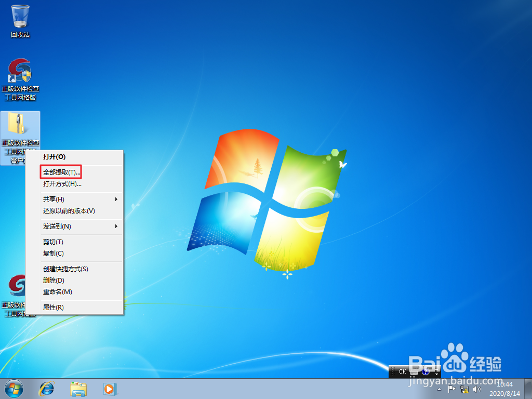Open Windows Explorer from the taskbar

click(x=78, y=389)
